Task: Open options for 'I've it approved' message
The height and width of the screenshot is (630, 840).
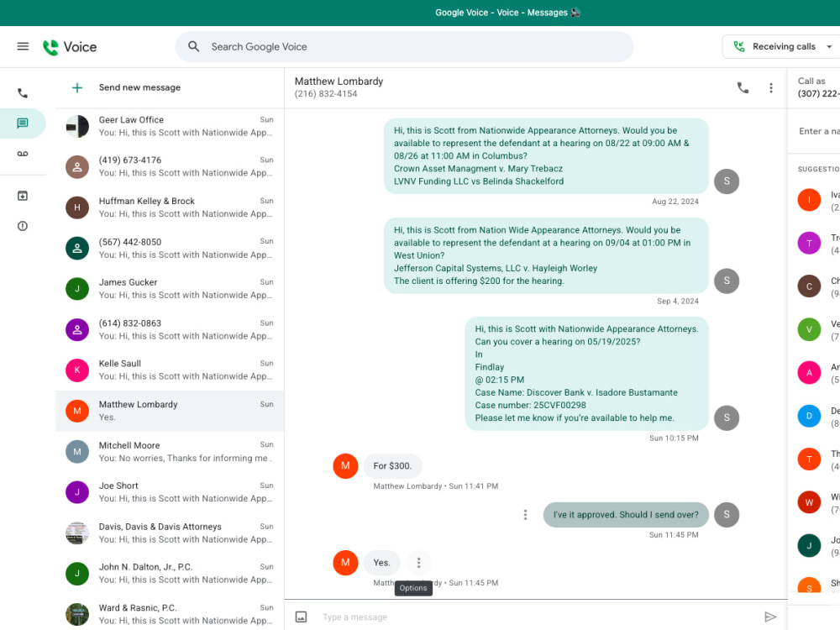Action: [525, 515]
